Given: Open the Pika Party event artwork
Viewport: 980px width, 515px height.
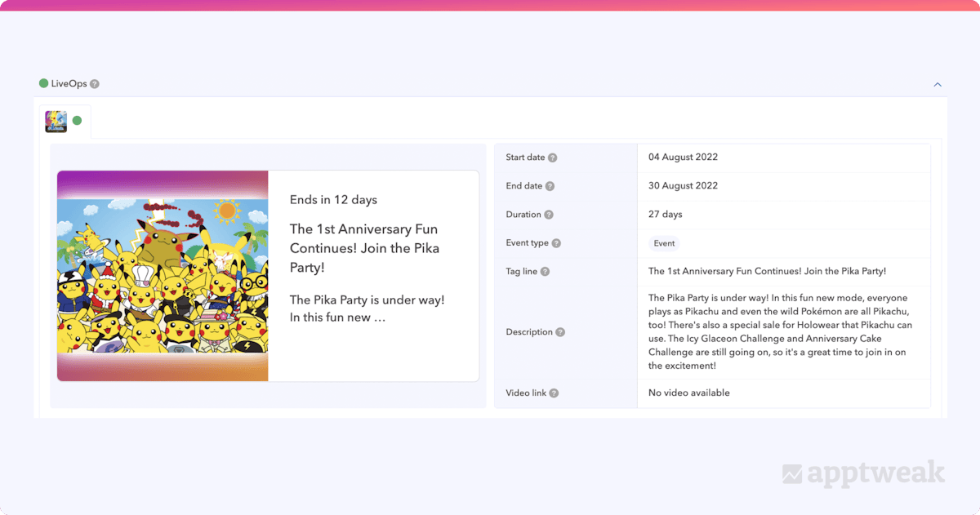Looking at the screenshot, I should 163,276.
